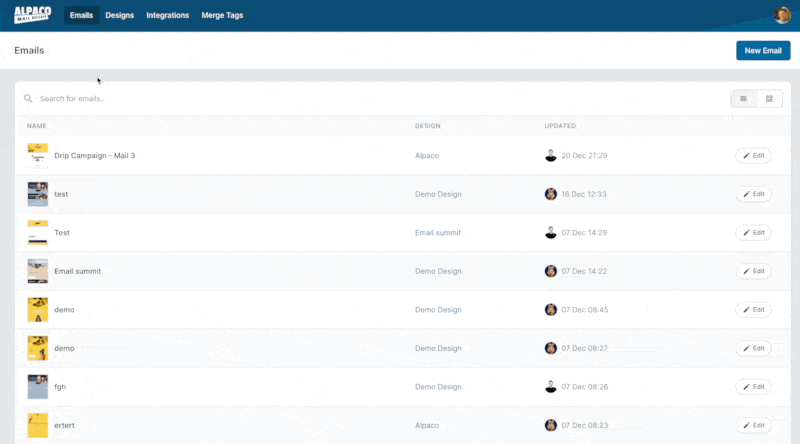Click the search magnifier icon
800x444 pixels.
click(x=28, y=99)
